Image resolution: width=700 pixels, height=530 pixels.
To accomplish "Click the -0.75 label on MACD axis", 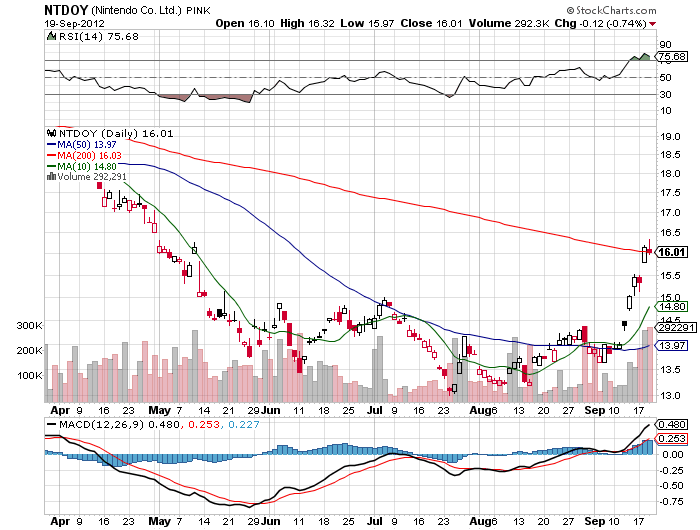I will [671, 502].
